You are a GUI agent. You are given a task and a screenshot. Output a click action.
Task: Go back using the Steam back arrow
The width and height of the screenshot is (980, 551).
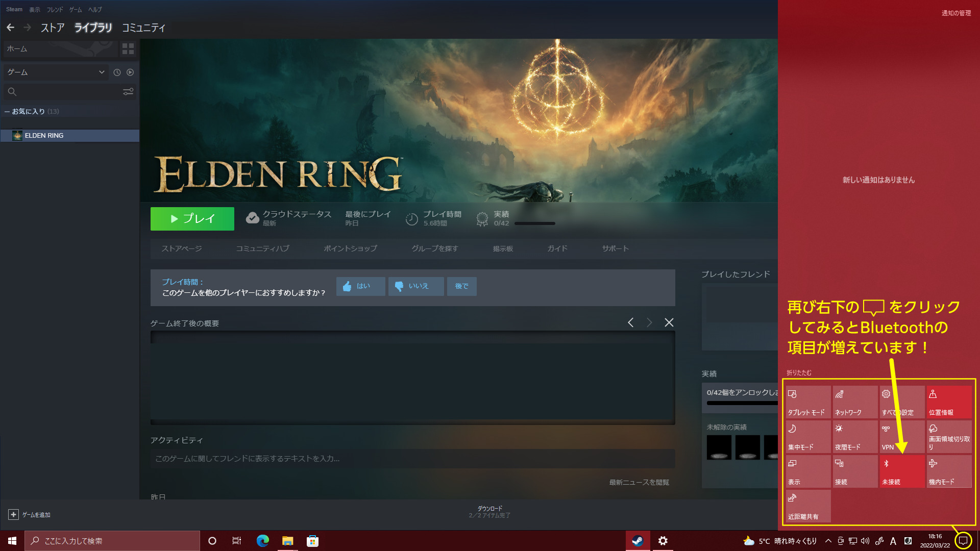[x=10, y=28]
